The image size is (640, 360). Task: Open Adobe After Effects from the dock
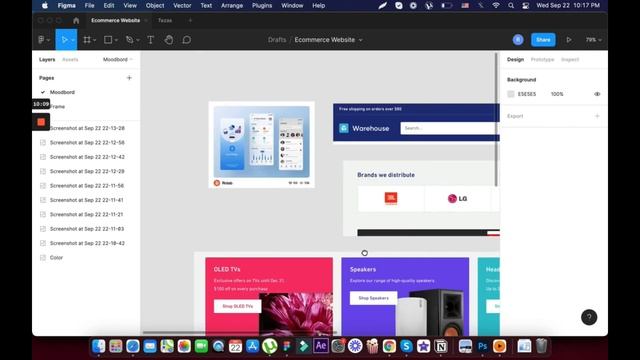click(321, 346)
